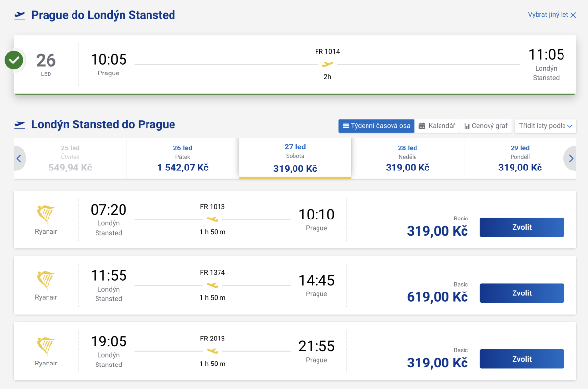Select the 28 led Neděle date tab
The height and width of the screenshot is (389, 588).
point(407,158)
